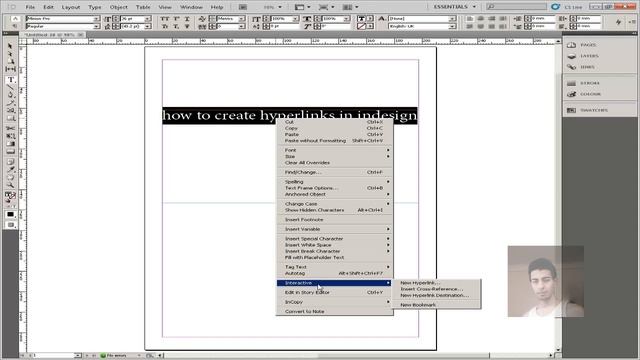The image size is (640, 360).
Task: Select the Line tool
Action: (10, 87)
